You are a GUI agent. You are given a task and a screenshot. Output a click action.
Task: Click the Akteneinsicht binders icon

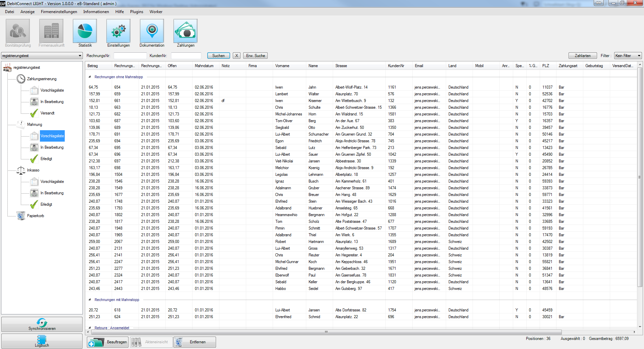[x=136, y=342]
